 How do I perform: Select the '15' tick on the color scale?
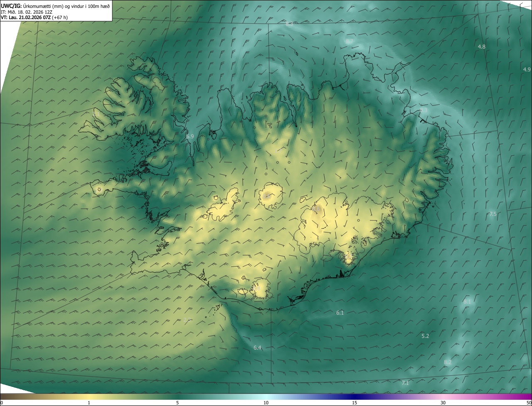click(x=355, y=403)
